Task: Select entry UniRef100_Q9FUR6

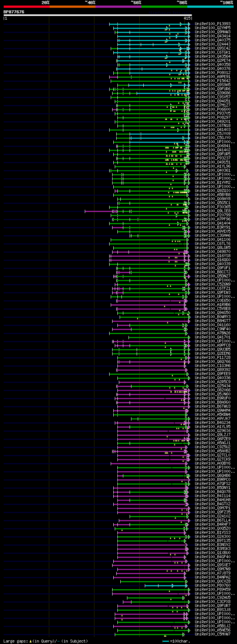Action: pyautogui.click(x=213, y=89)
